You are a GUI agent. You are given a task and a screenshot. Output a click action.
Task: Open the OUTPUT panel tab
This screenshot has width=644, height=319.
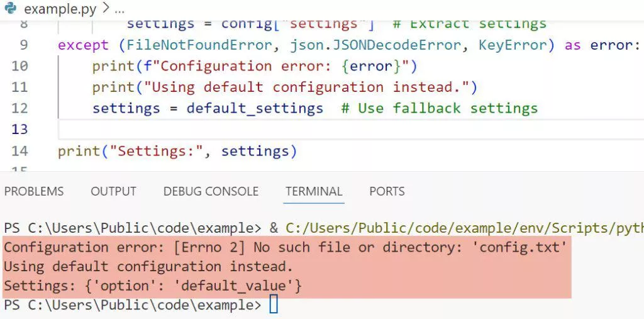pos(113,191)
